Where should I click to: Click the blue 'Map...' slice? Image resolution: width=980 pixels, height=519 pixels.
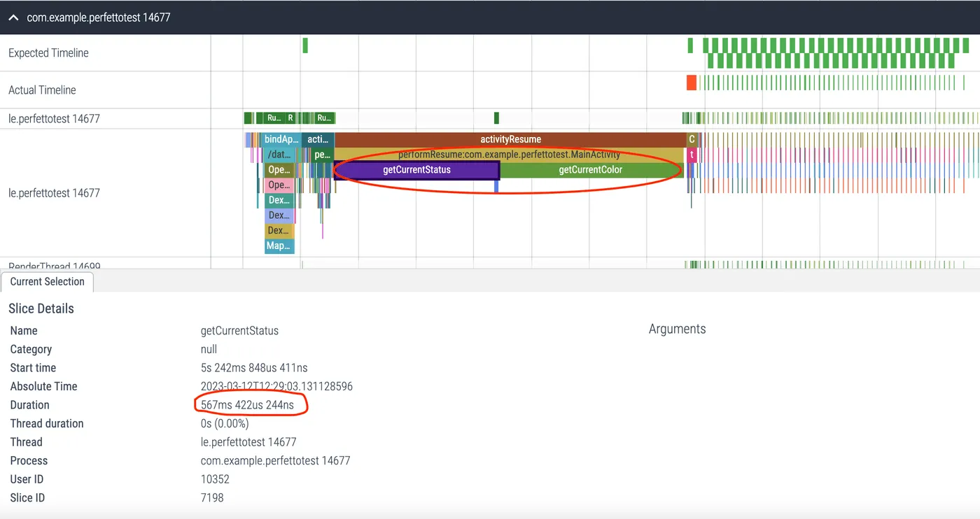(279, 246)
